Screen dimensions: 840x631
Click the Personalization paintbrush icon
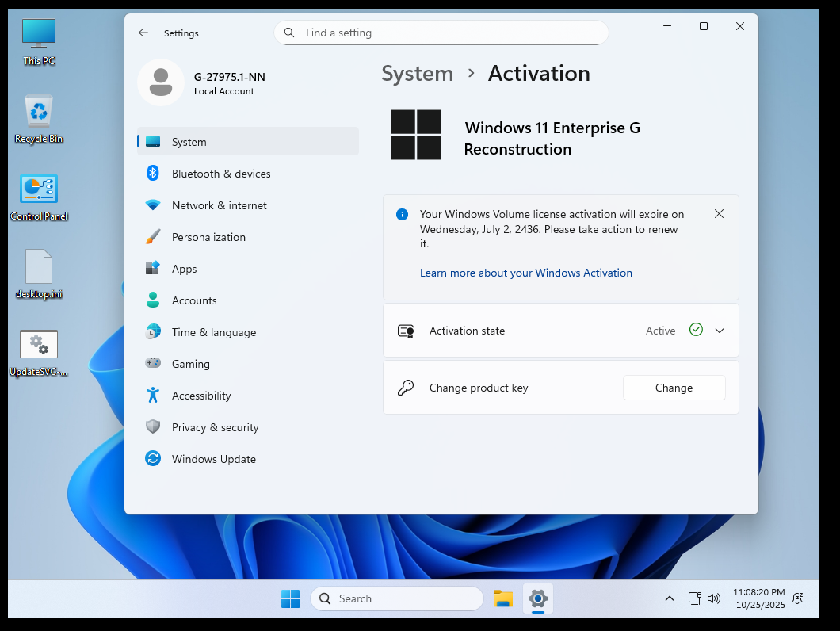click(153, 236)
